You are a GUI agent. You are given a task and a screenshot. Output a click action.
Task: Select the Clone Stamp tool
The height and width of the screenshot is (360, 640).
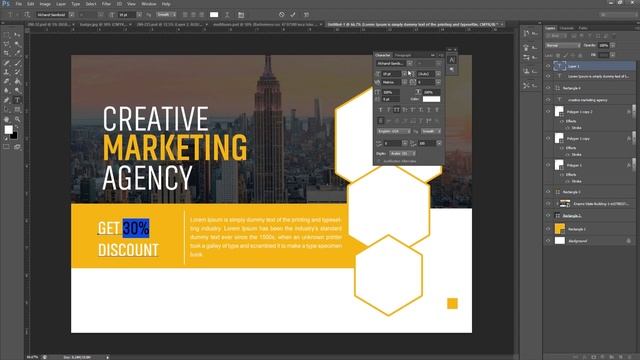(7, 72)
